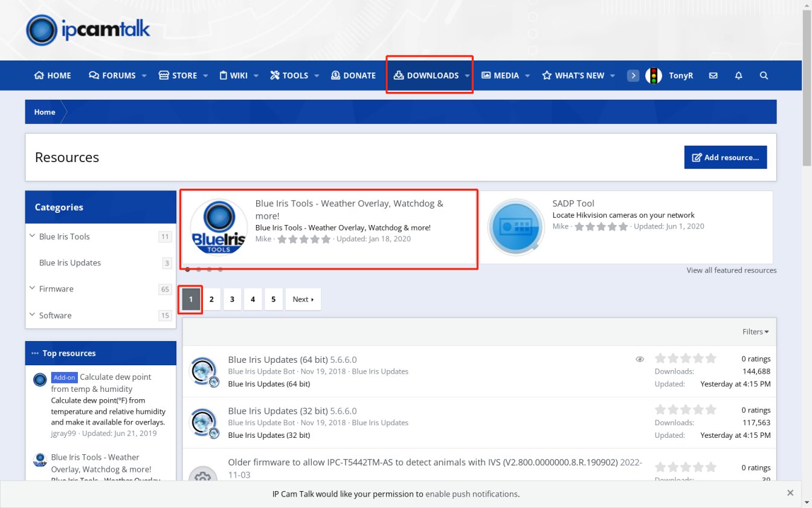Click the nav overflow right-arrow button
Viewport: 812px width, 508px height.
633,76
